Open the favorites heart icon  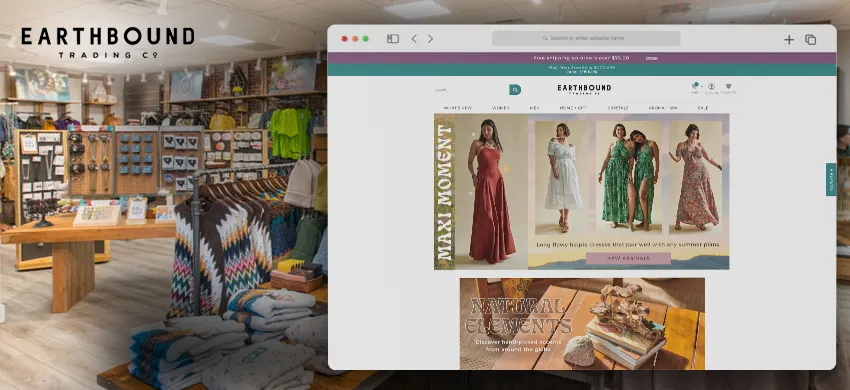[x=728, y=88]
